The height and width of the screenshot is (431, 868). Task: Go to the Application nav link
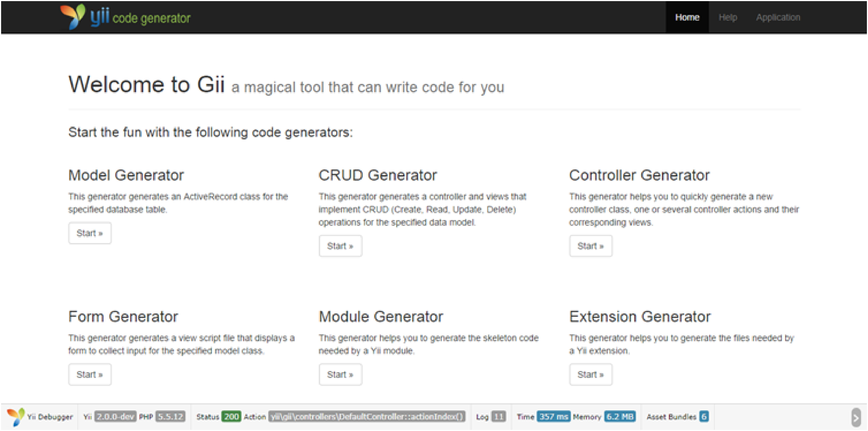click(x=778, y=17)
